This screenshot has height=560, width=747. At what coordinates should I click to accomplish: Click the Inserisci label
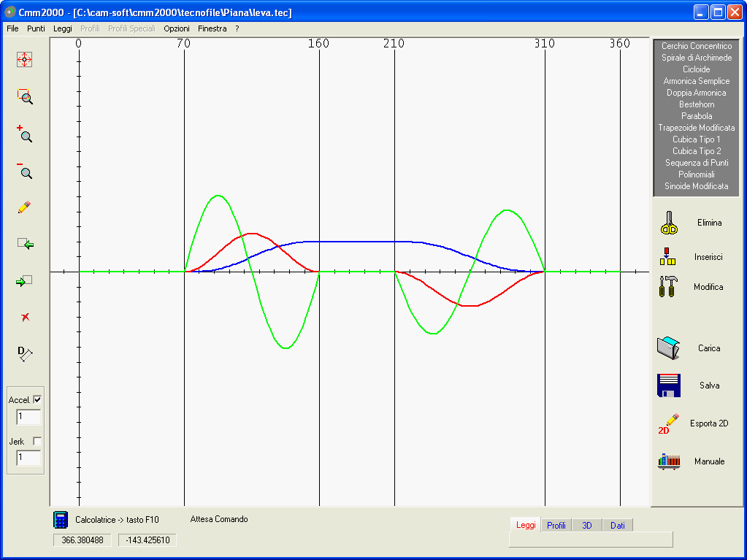pos(708,257)
